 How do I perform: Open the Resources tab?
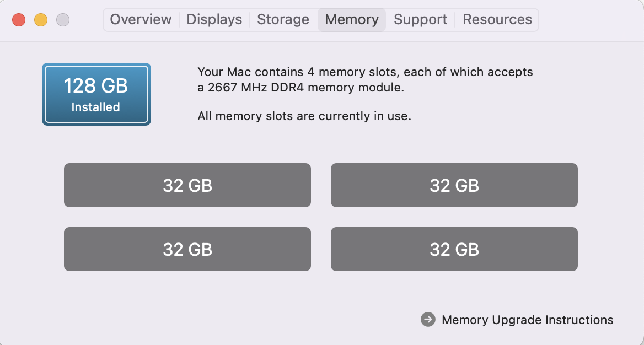click(497, 20)
